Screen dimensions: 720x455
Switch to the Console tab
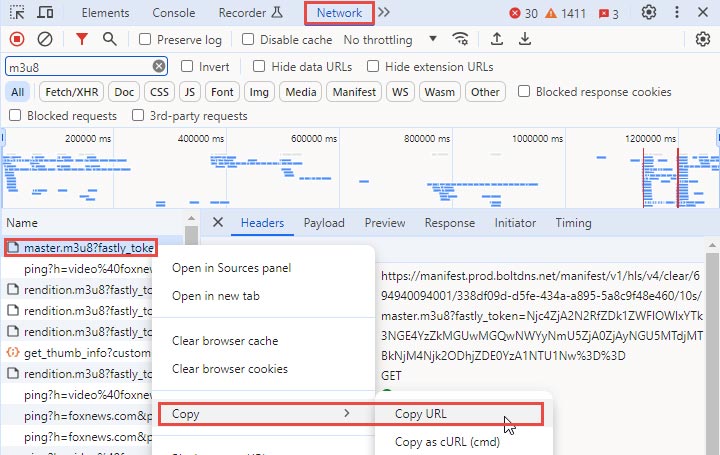[x=174, y=13]
